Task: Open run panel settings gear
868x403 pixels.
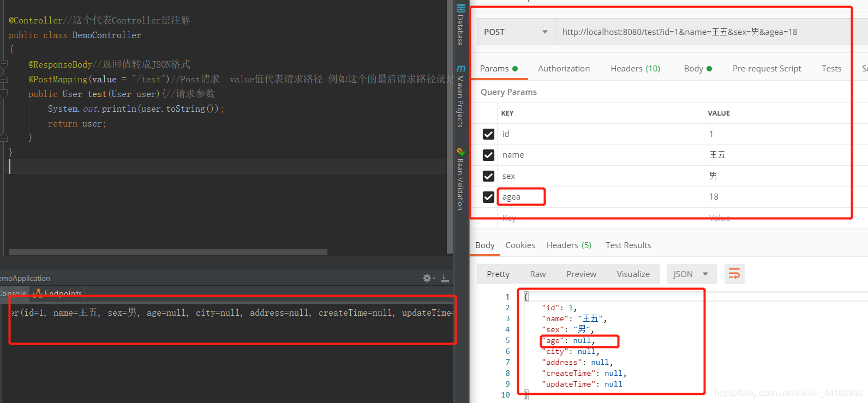Action: point(428,278)
